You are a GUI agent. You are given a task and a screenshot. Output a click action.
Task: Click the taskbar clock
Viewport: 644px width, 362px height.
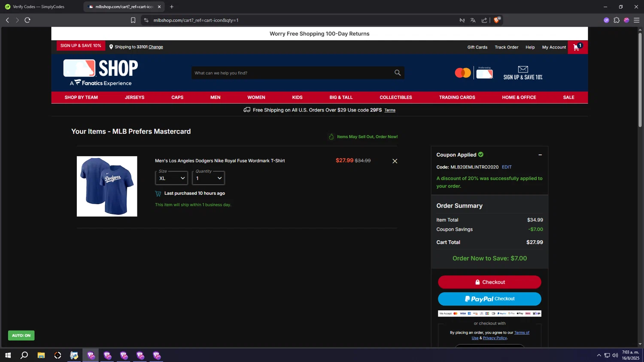click(x=631, y=355)
